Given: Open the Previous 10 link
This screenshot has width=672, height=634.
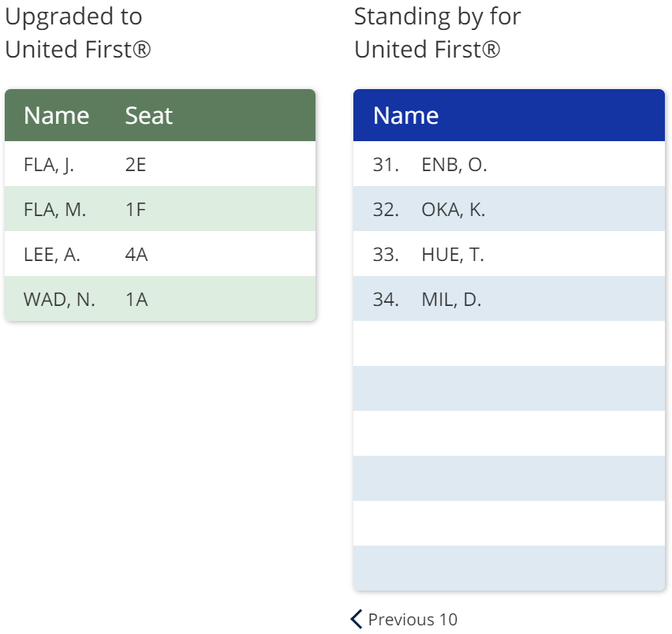Looking at the screenshot, I should pyautogui.click(x=404, y=619).
